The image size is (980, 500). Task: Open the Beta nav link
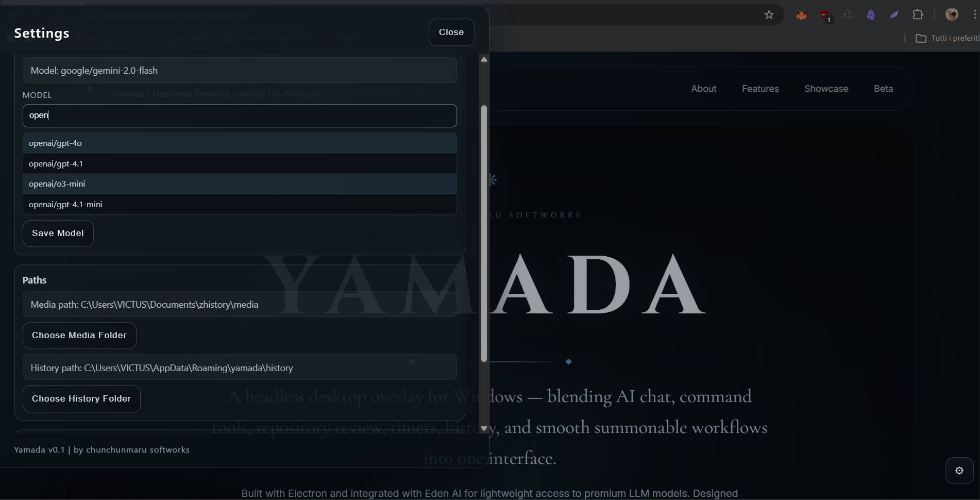[883, 89]
